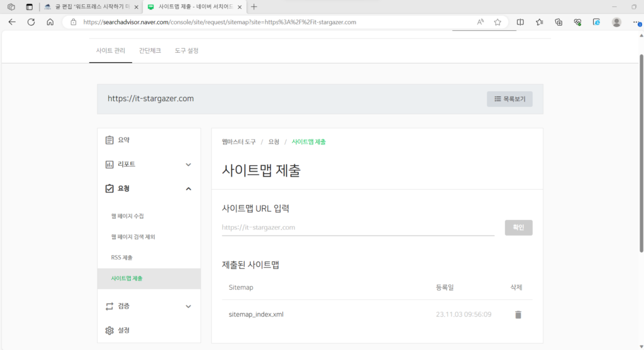Toggle vertical tabs icon
644x350 pixels.
tap(29, 7)
